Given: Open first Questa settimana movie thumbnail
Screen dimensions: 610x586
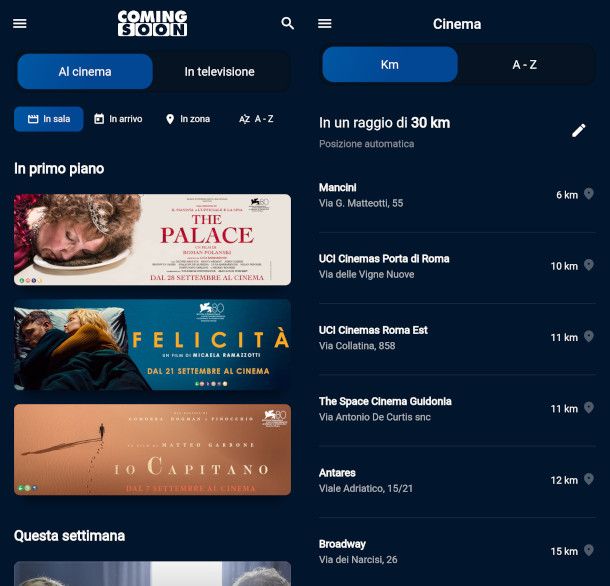Looking at the screenshot, I should pos(152,574).
